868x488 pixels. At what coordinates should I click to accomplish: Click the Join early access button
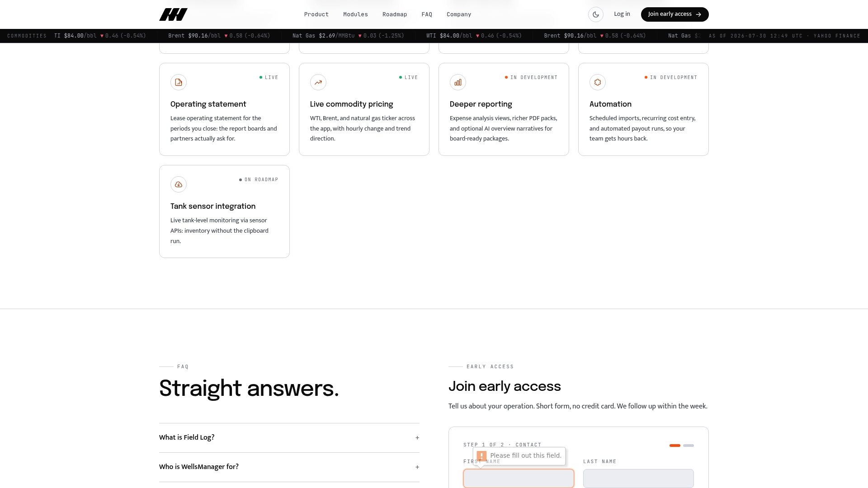675,14
